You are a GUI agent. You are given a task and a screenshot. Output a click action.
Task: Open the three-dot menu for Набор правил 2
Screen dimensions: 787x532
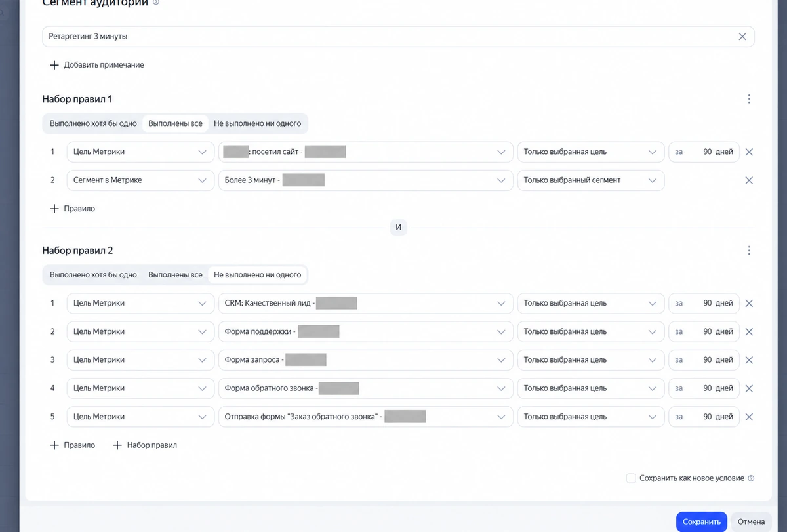[749, 251]
